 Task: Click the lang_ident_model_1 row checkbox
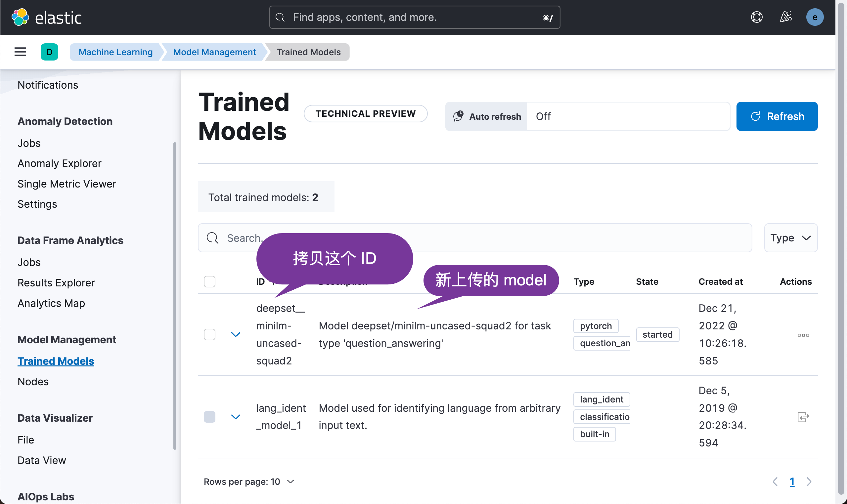pos(209,417)
